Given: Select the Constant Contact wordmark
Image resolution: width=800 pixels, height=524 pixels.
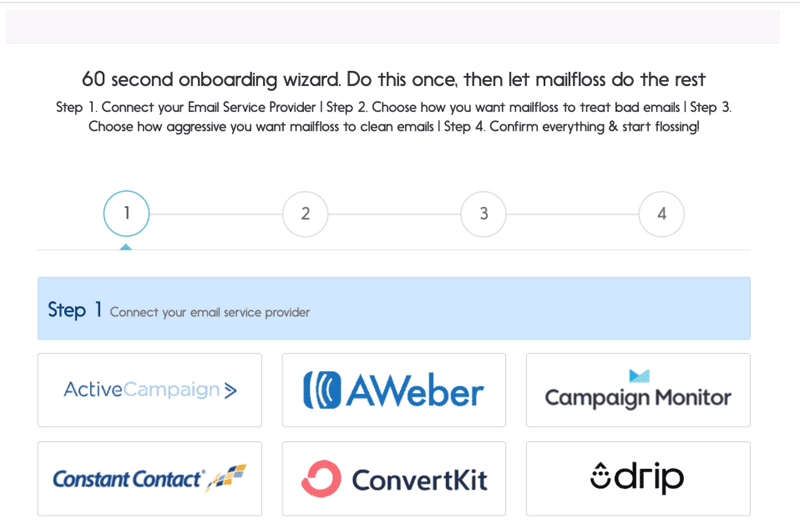Looking at the screenshot, I should click(x=129, y=479).
